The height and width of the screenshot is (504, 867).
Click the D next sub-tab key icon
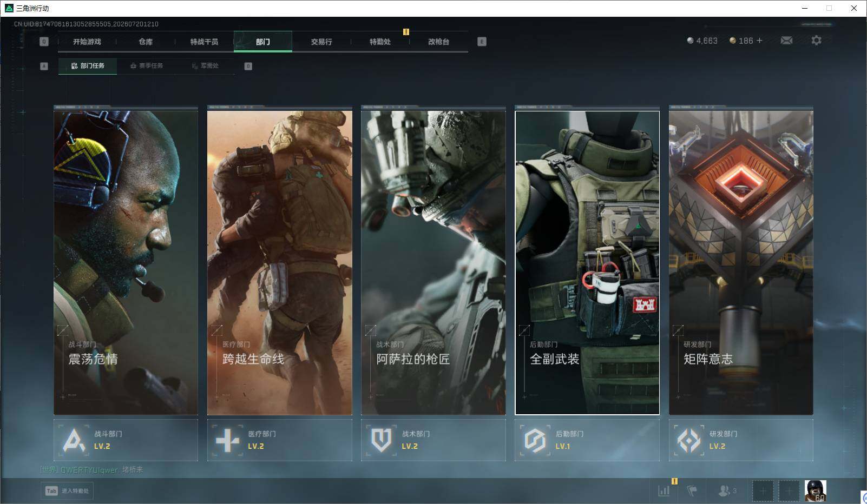[248, 66]
